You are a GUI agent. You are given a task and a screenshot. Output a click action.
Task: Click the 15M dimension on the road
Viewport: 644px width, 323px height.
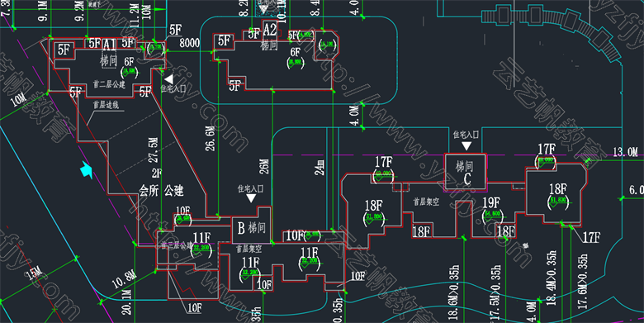(x=34, y=273)
